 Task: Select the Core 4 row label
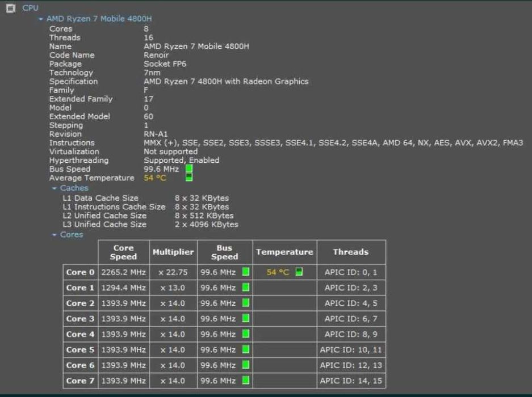coord(80,334)
